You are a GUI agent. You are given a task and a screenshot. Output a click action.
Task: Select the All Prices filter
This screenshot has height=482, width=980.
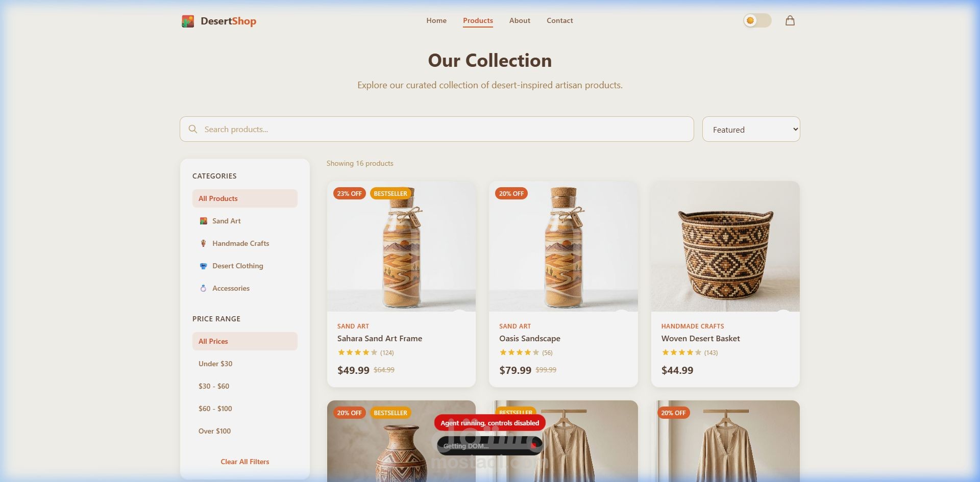[244, 341]
